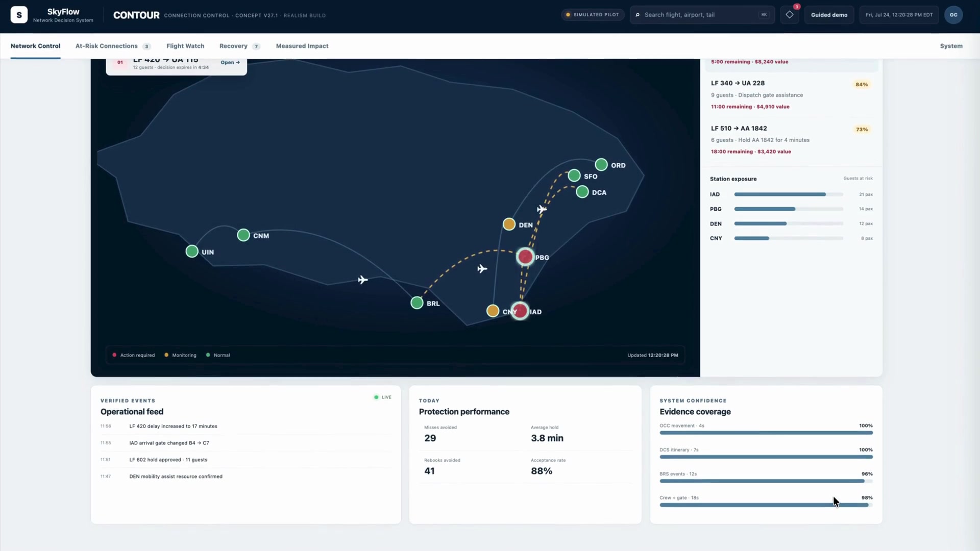Click the search magnifier icon
This screenshot has width=980, height=551.
[638, 15]
